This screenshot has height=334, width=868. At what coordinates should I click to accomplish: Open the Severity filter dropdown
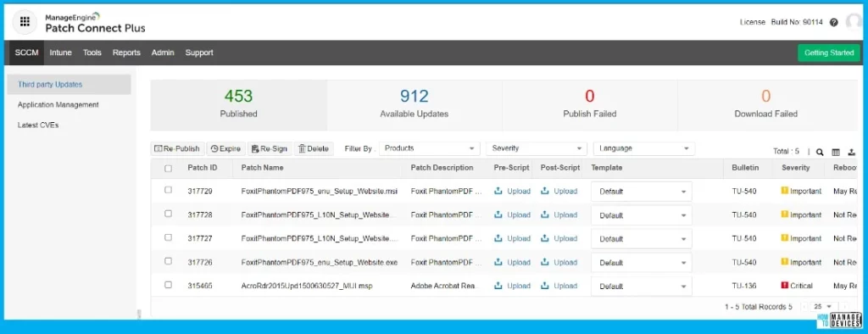pos(536,148)
